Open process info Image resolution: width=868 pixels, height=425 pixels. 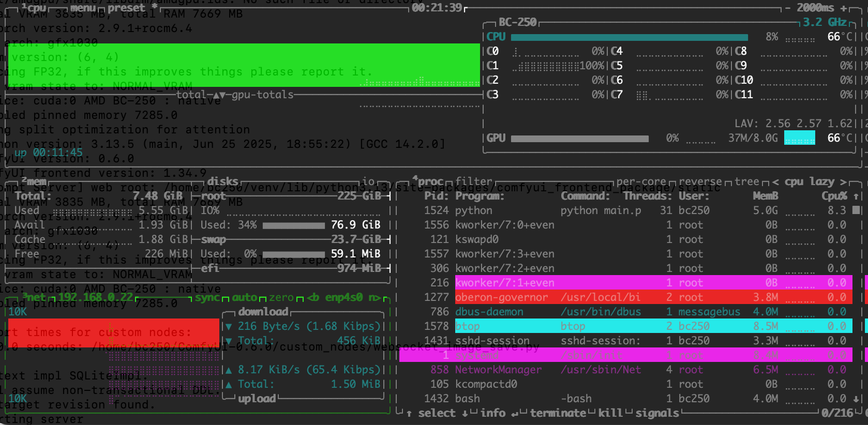tap(493, 413)
